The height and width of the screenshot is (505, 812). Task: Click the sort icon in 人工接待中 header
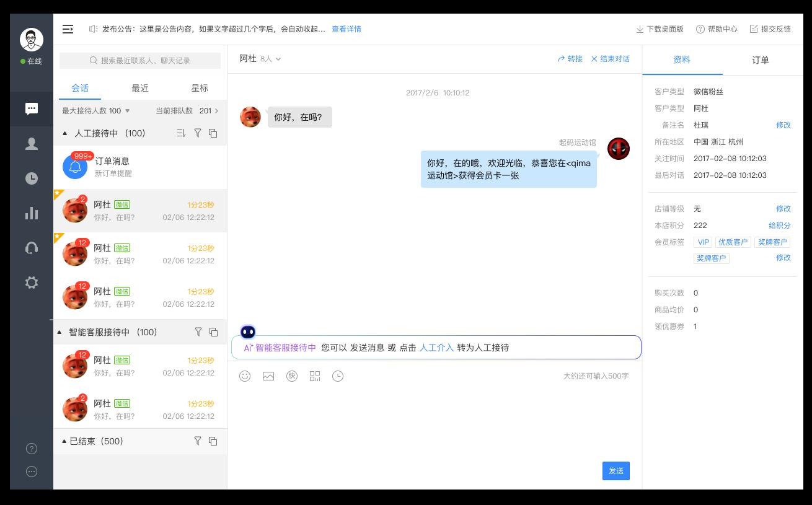coord(181,133)
